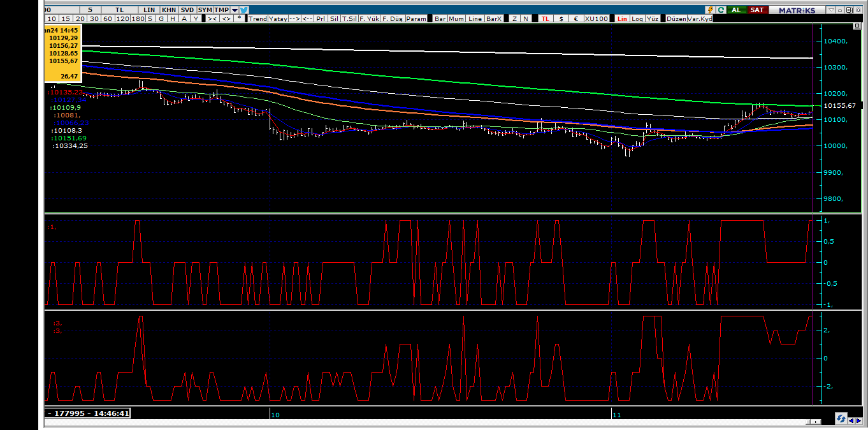Viewport: 868px width, 430px height.
Task: Click the Sil delete button
Action: click(x=335, y=19)
